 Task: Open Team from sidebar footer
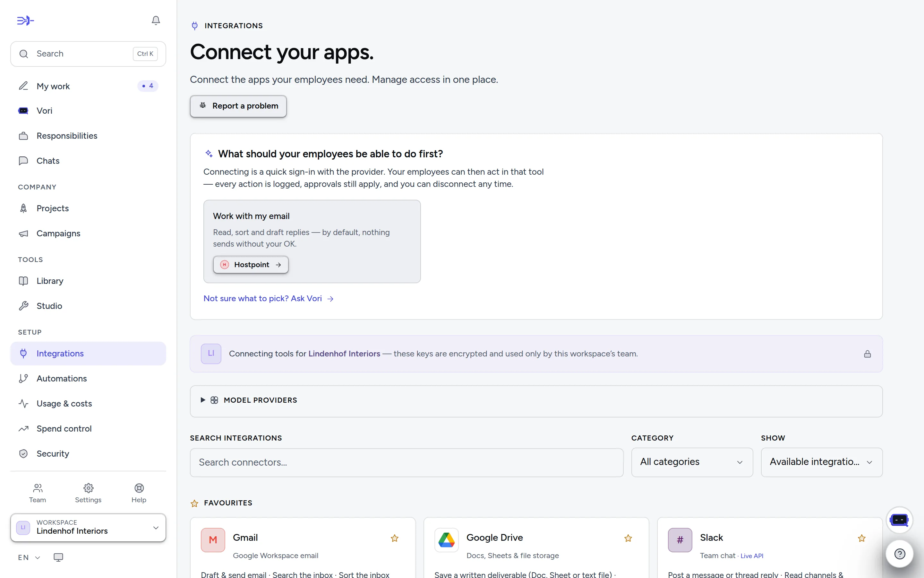tap(38, 493)
